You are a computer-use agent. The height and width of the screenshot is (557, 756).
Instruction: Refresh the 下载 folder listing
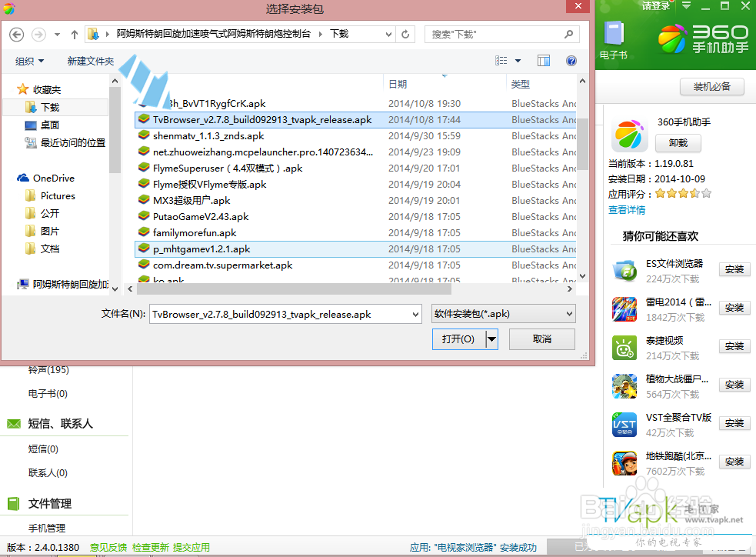[405, 35]
